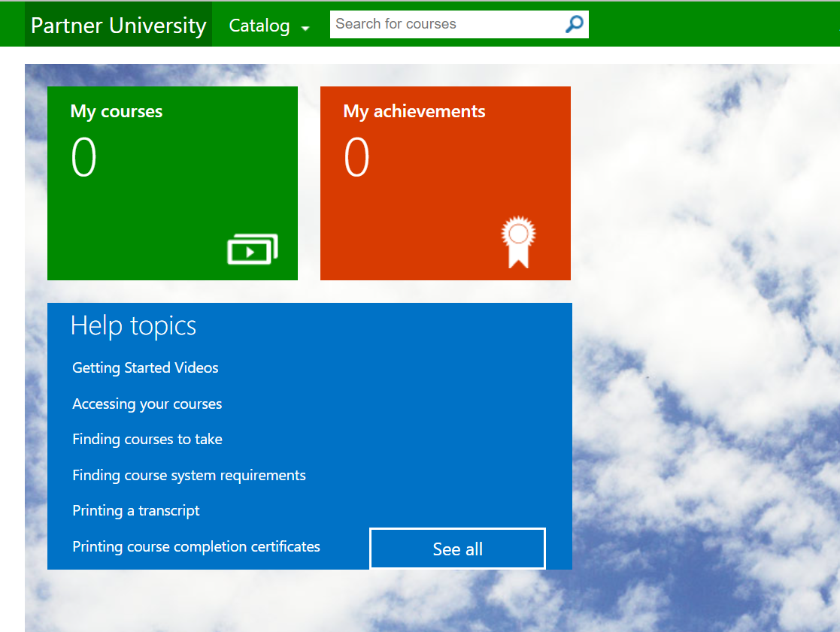Image resolution: width=840 pixels, height=632 pixels.
Task: Click the award ribbon icon on My achievements tile
Action: point(519,238)
